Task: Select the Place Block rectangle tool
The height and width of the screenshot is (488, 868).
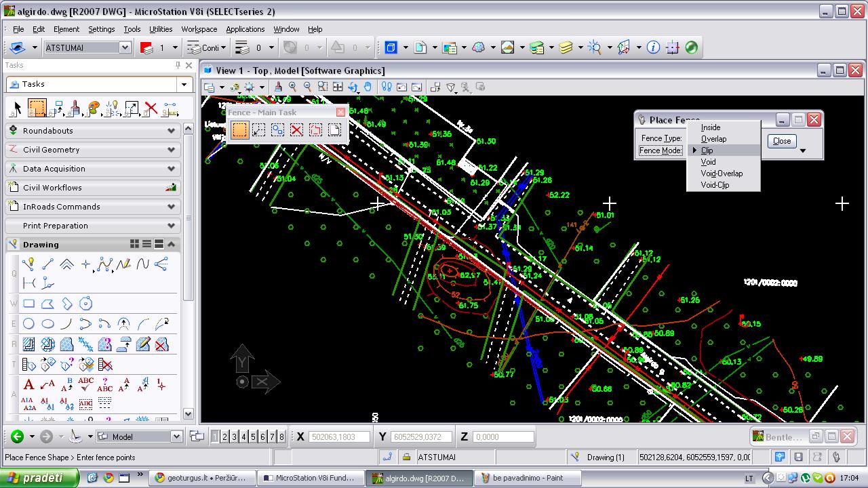Action: click(x=28, y=304)
